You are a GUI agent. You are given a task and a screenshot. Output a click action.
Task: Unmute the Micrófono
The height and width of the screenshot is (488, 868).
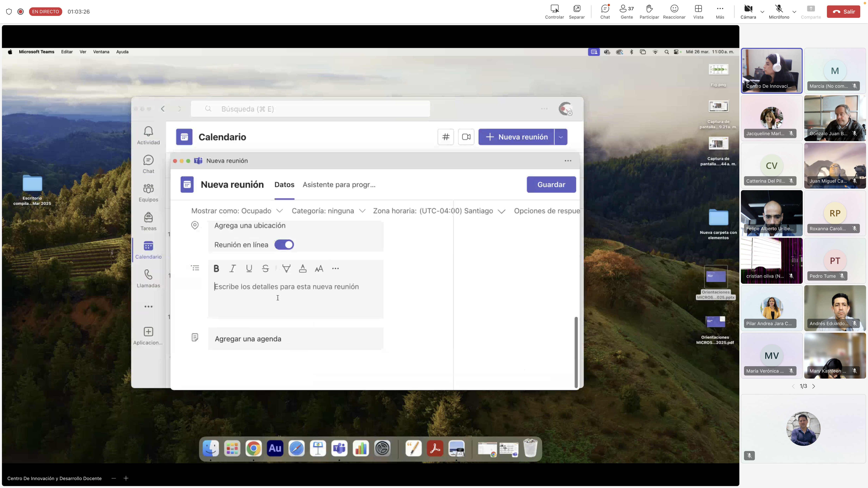pos(779,12)
